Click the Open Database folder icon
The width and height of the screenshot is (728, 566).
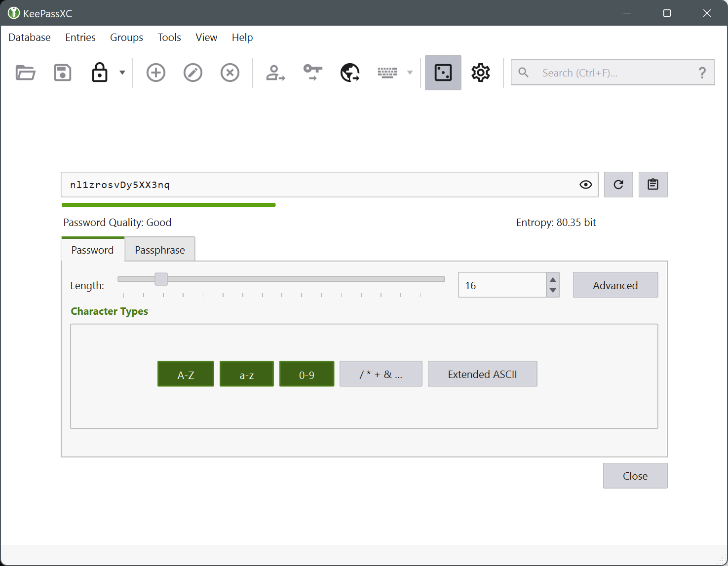pos(25,73)
